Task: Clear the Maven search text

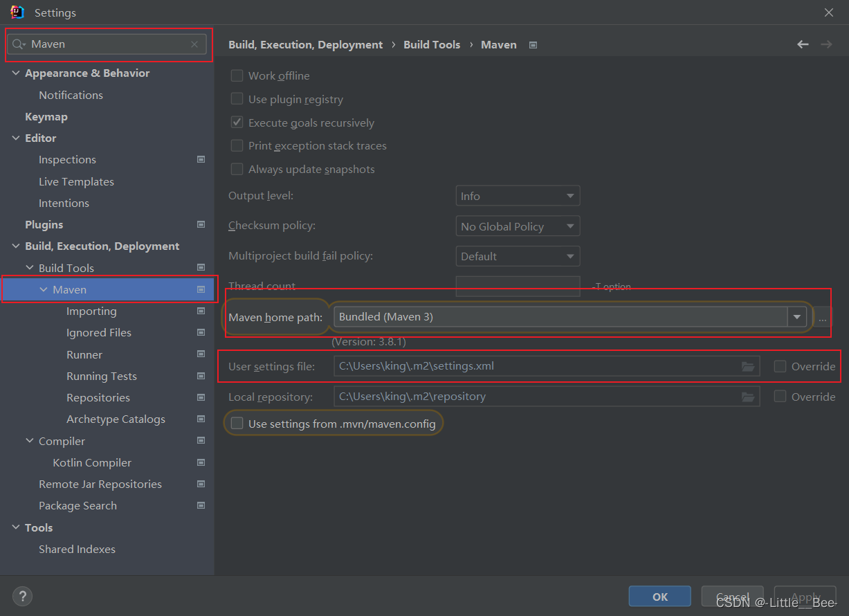Action: click(x=194, y=44)
